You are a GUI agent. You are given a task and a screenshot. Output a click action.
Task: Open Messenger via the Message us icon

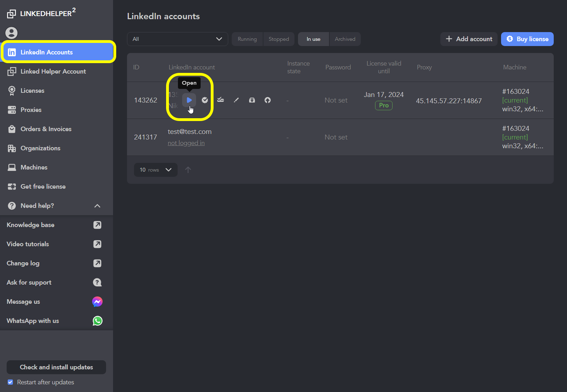[x=97, y=302]
